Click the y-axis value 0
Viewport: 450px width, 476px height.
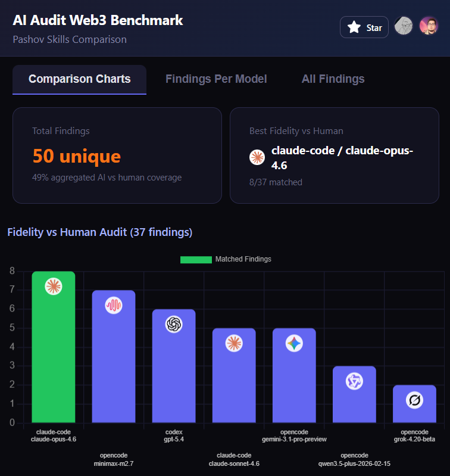[12, 422]
